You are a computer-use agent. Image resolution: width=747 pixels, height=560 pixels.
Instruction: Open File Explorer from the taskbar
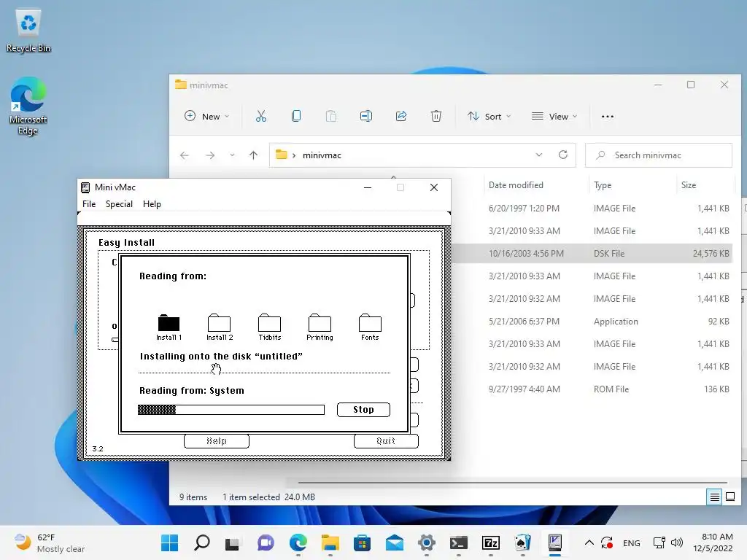click(x=330, y=542)
